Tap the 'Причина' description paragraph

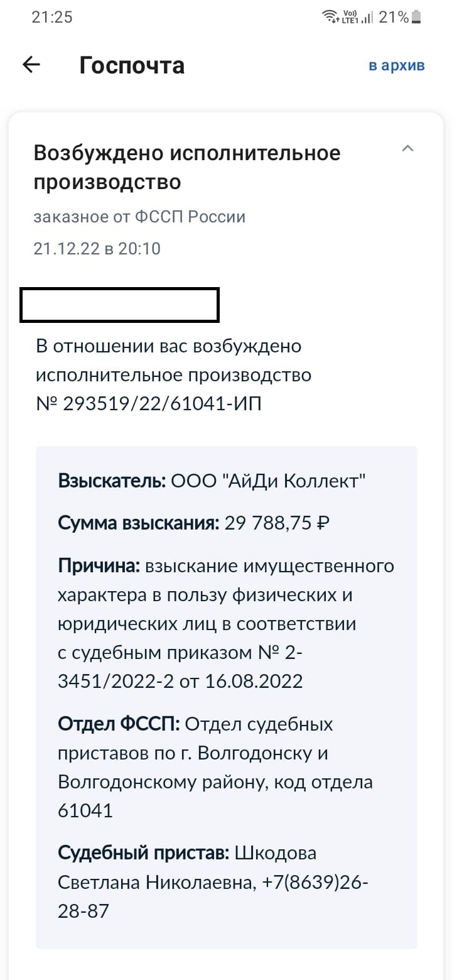226,623
